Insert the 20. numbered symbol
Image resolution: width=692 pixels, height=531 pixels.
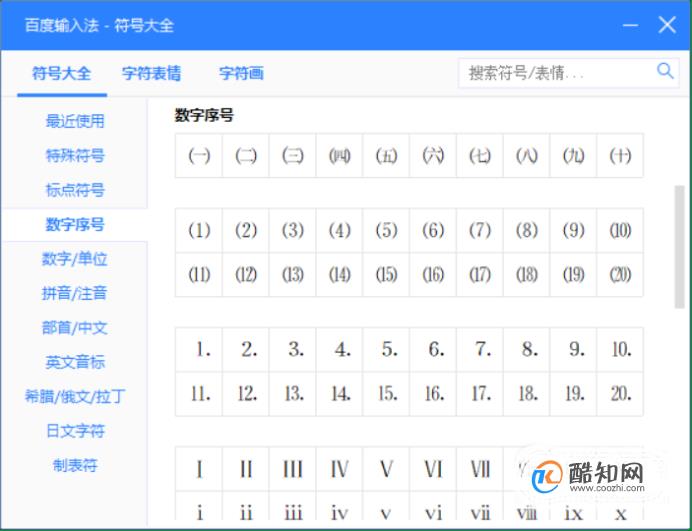click(620, 394)
